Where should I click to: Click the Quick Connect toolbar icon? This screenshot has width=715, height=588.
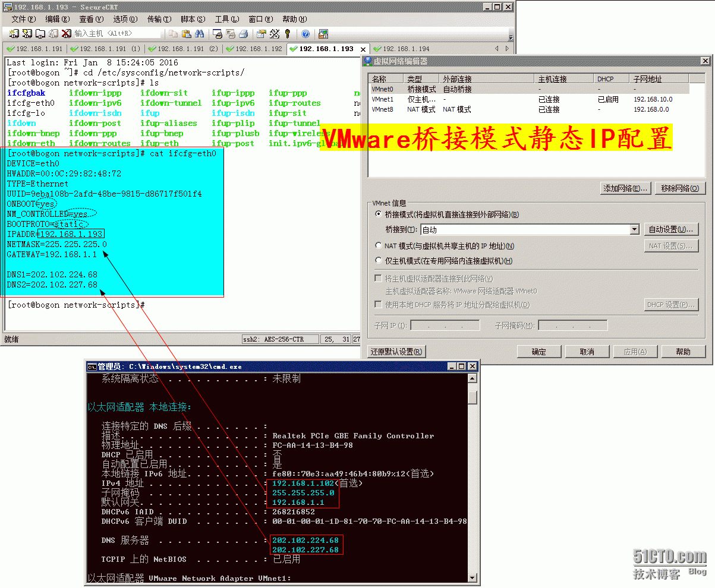click(27, 34)
